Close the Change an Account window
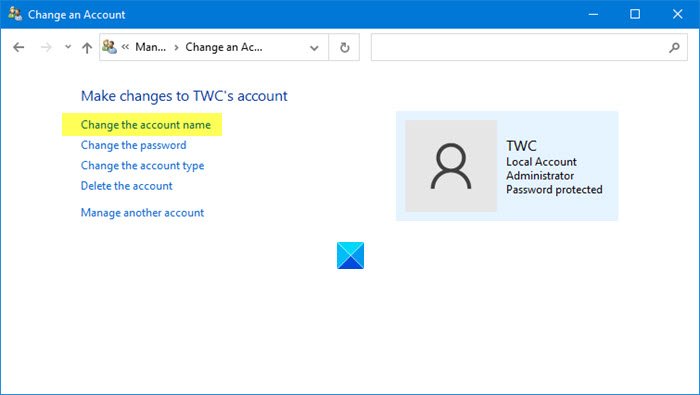The width and height of the screenshot is (700, 395). (677, 14)
